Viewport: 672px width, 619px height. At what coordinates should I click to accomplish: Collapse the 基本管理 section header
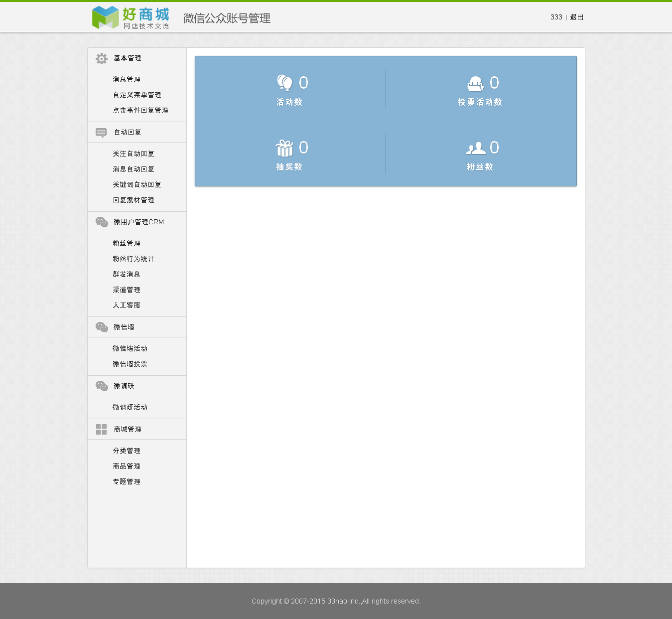137,58
